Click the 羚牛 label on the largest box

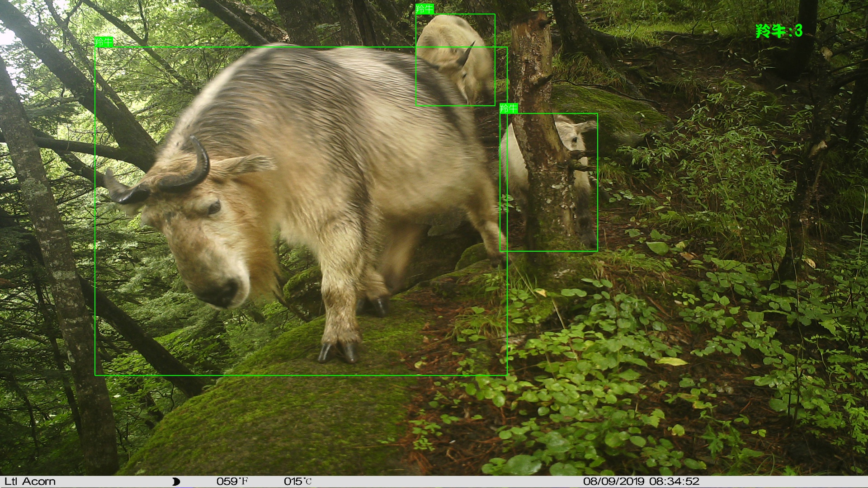point(104,42)
